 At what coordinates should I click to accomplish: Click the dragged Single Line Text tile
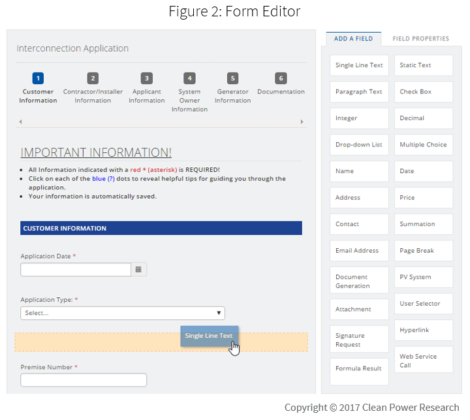209,336
